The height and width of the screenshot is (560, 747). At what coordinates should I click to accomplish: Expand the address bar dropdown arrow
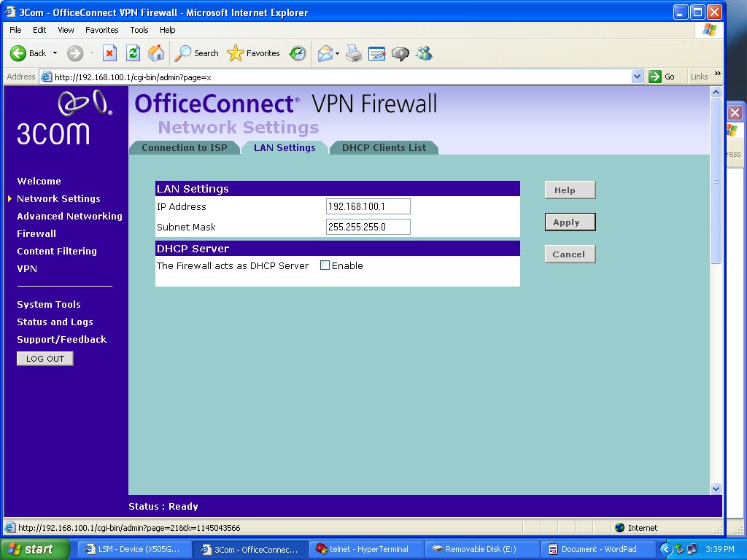click(x=637, y=77)
